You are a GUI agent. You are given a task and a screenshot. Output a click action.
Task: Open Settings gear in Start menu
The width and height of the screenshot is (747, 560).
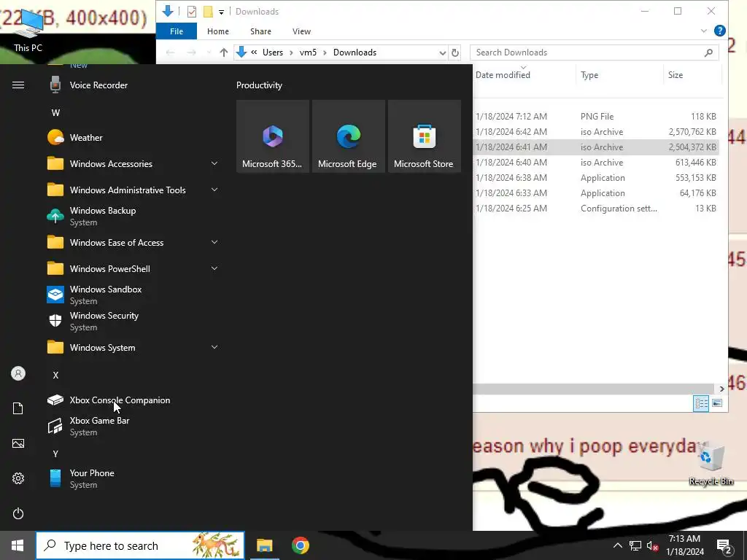(18, 478)
